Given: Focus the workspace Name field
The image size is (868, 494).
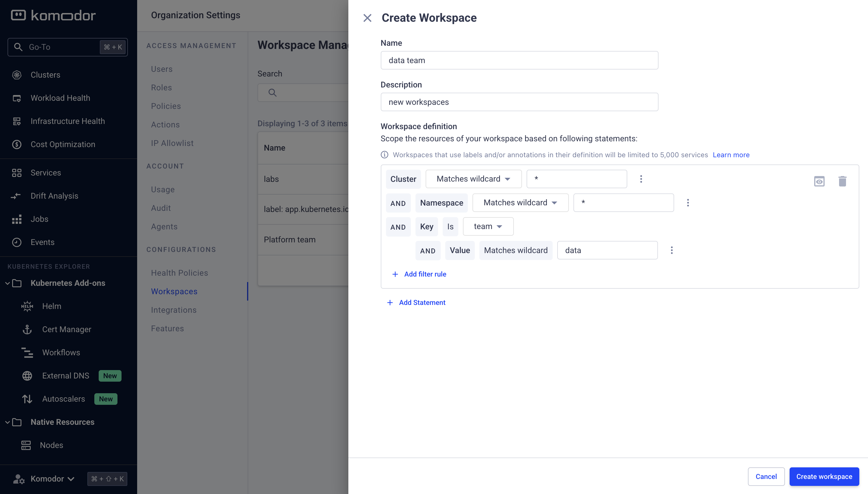Looking at the screenshot, I should coord(519,61).
